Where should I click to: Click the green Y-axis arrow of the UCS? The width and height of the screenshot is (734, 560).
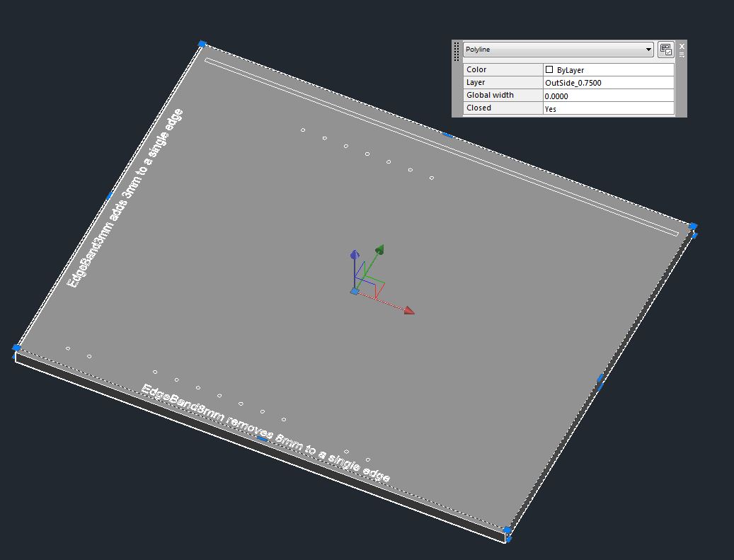pos(379,248)
